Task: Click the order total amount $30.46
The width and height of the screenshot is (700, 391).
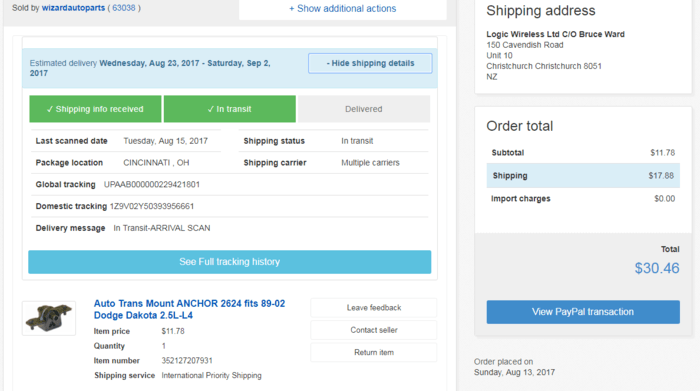Action: [657, 268]
